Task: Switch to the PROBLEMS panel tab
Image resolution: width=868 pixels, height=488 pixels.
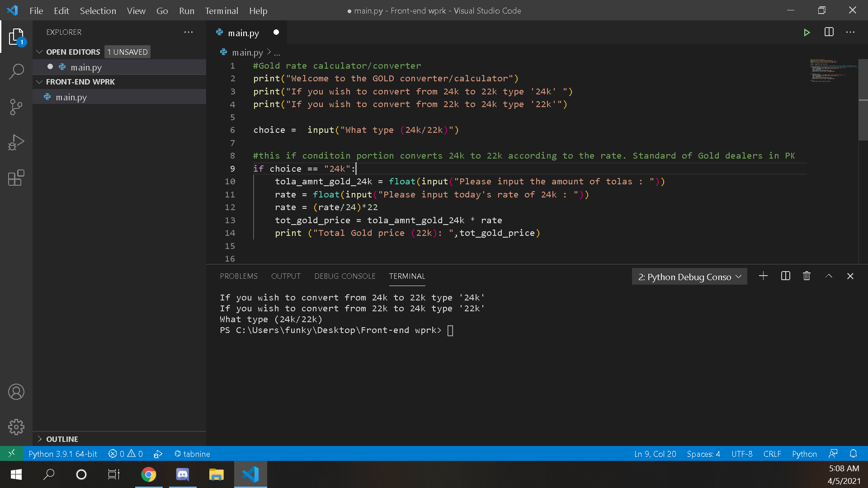Action: click(x=239, y=276)
